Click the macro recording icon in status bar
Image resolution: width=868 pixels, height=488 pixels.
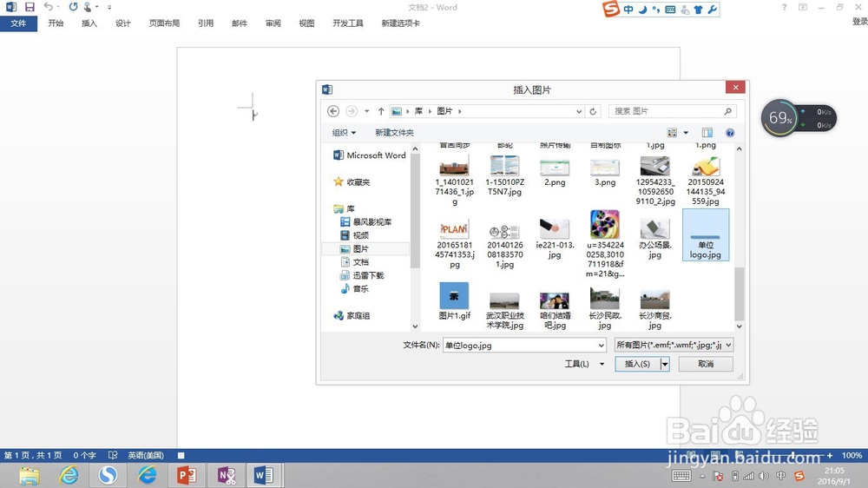pos(181,455)
